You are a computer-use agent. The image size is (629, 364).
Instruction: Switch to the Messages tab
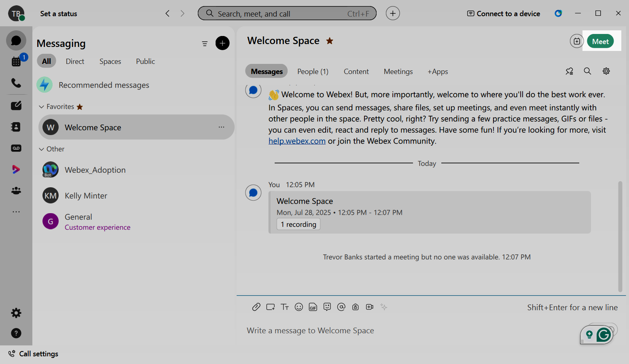click(267, 71)
